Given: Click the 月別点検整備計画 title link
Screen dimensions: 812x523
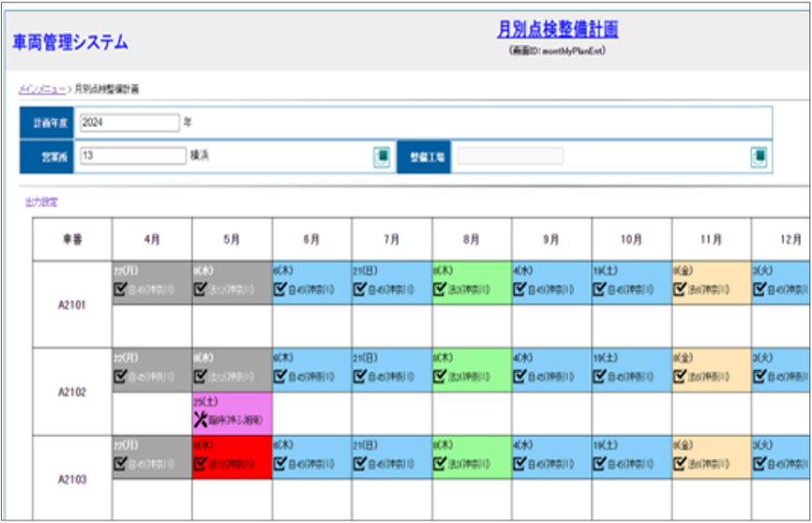Looking at the screenshot, I should (557, 30).
